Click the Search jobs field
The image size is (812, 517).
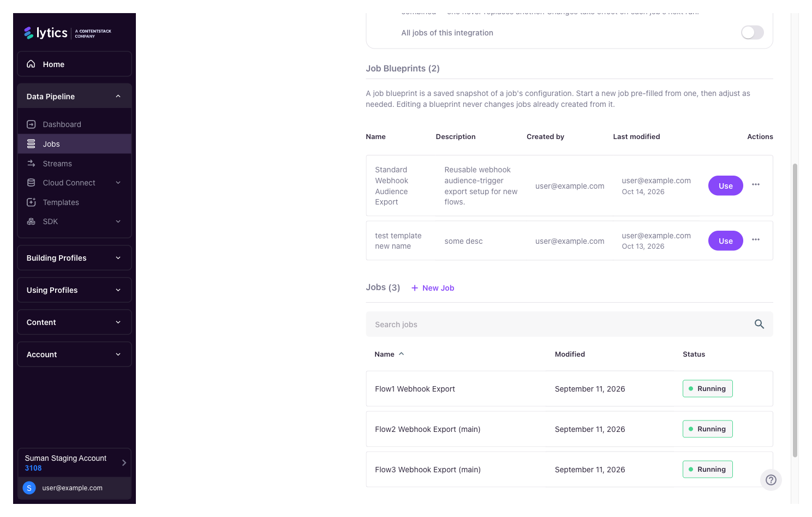point(569,324)
